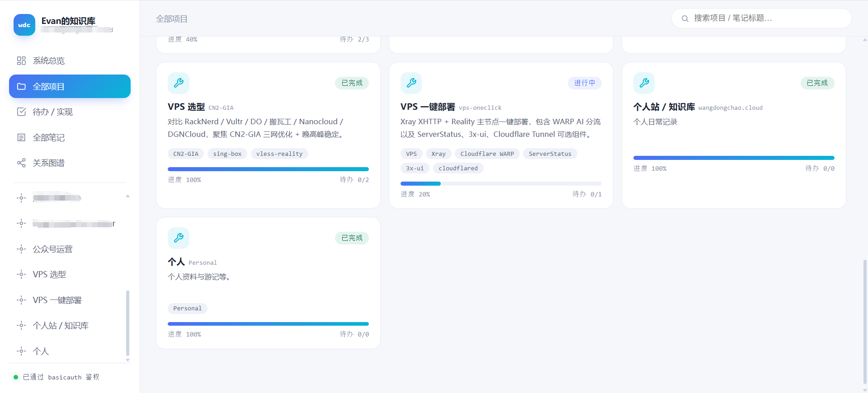This screenshot has height=393, width=868.
Task: Click the wrench icon on VPS 一键部署 card
Action: (x=411, y=83)
